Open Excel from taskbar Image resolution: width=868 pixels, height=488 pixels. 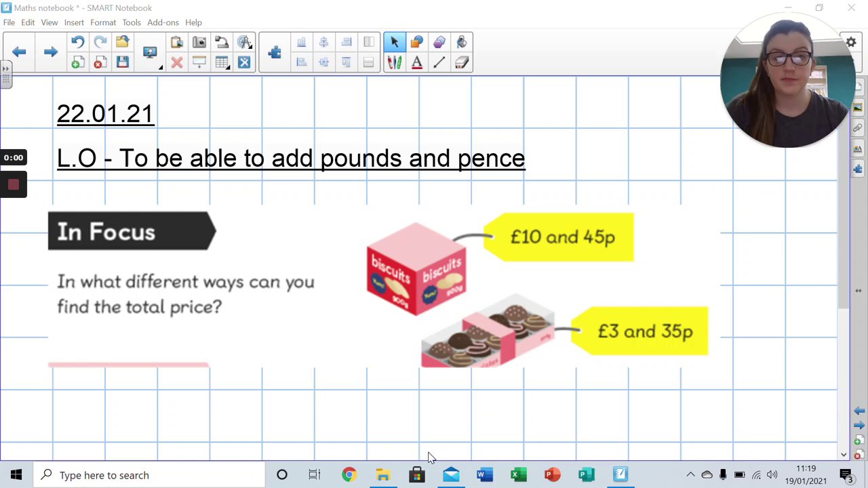point(518,475)
